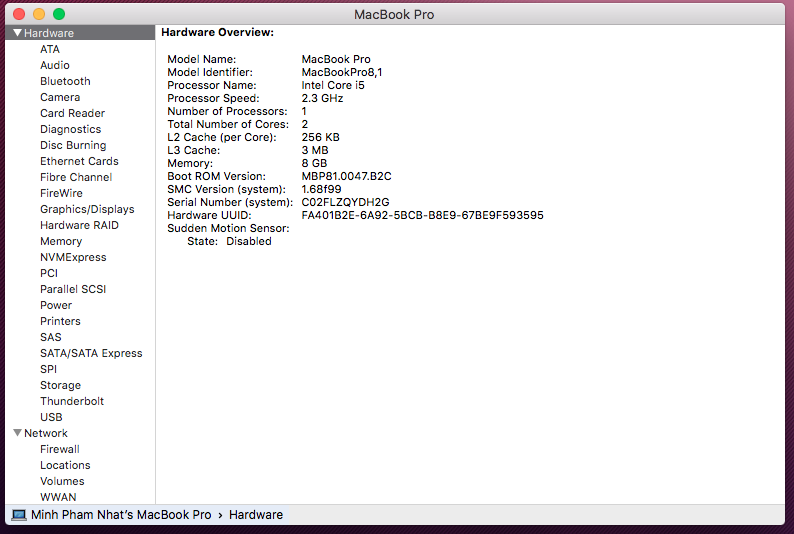Viewport: 794px width, 534px height.
Task: Open the Parallel SCSI section
Action: (x=73, y=289)
